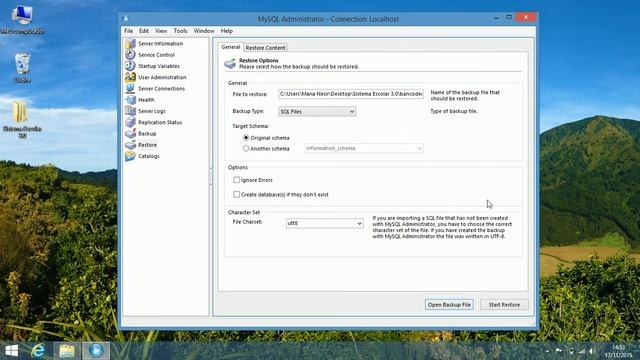Switch to the General tab

pos(231,47)
